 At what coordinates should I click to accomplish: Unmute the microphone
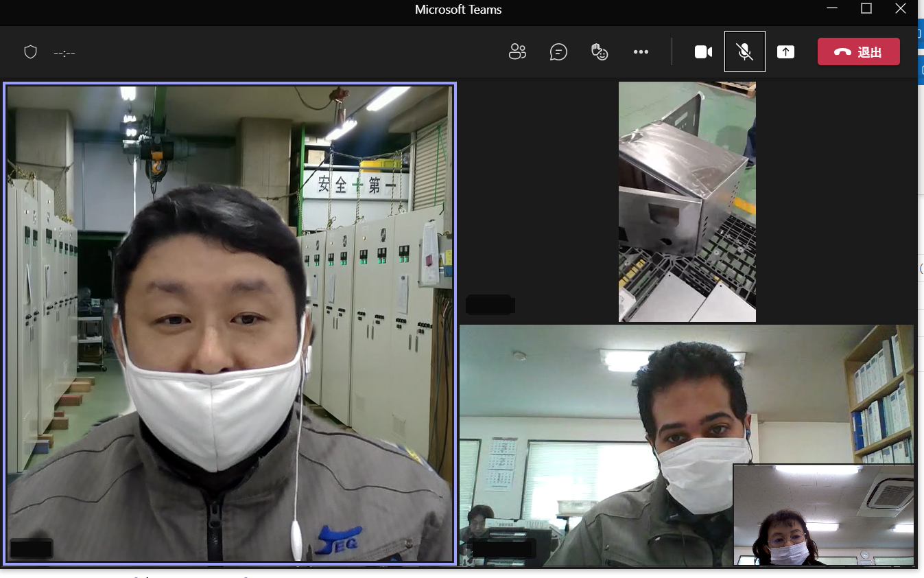click(x=744, y=52)
